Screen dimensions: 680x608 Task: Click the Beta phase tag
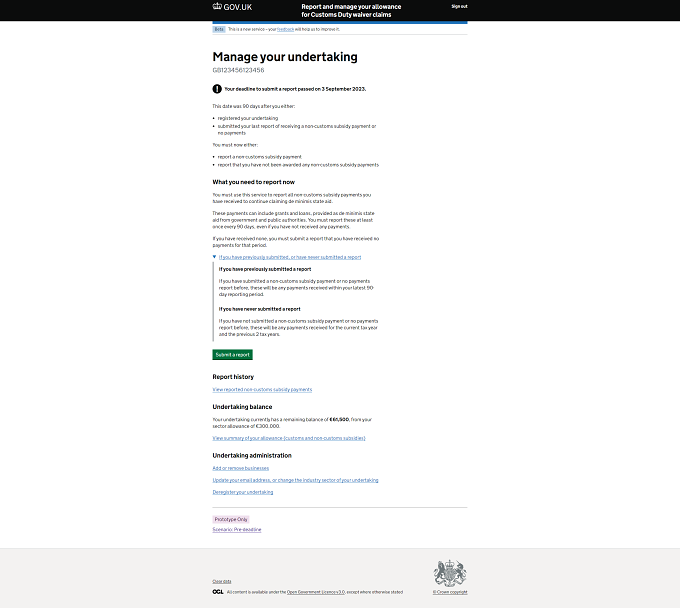(x=219, y=29)
